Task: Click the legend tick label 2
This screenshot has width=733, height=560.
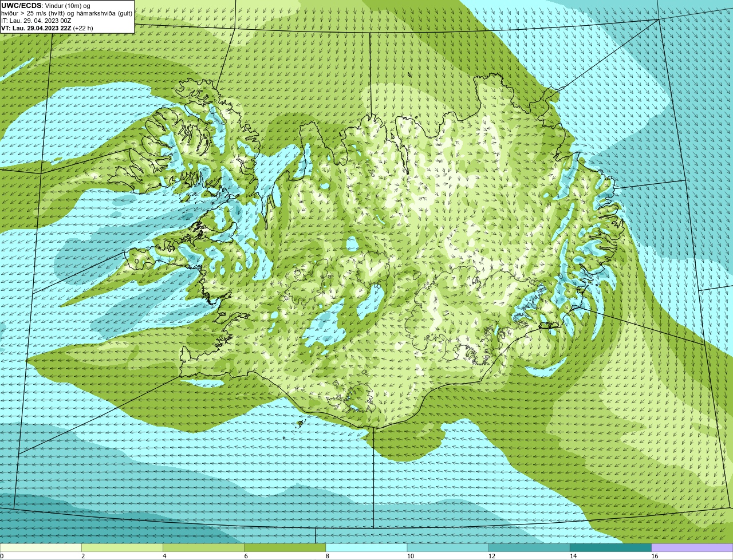Action: 83,556
